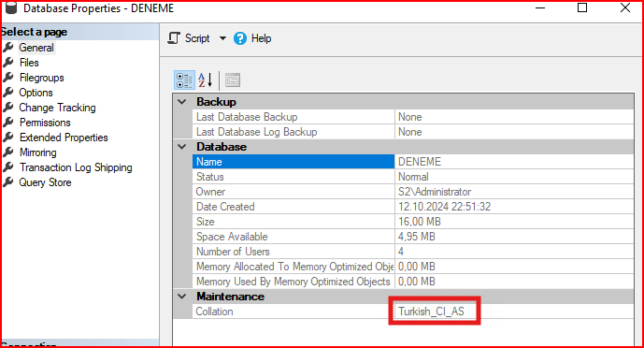Image resolution: width=644 pixels, height=348 pixels.
Task: Sort properties with Alphabetical A-Z icon
Action: (x=206, y=80)
